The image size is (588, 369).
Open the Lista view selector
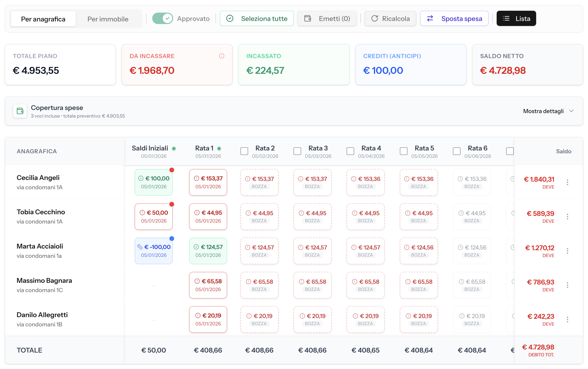pos(516,18)
